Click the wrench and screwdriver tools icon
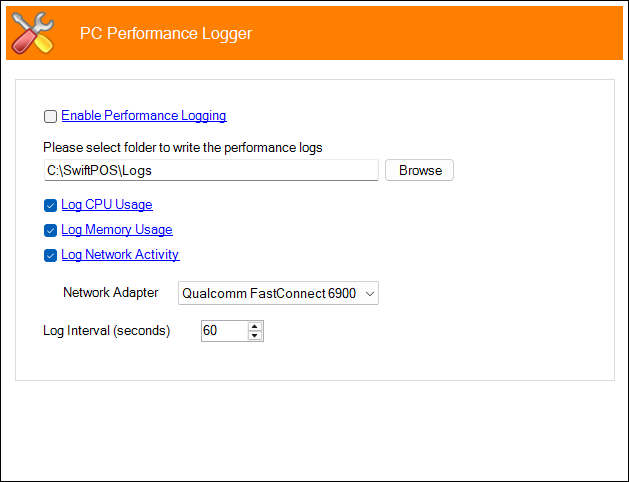 (33, 33)
